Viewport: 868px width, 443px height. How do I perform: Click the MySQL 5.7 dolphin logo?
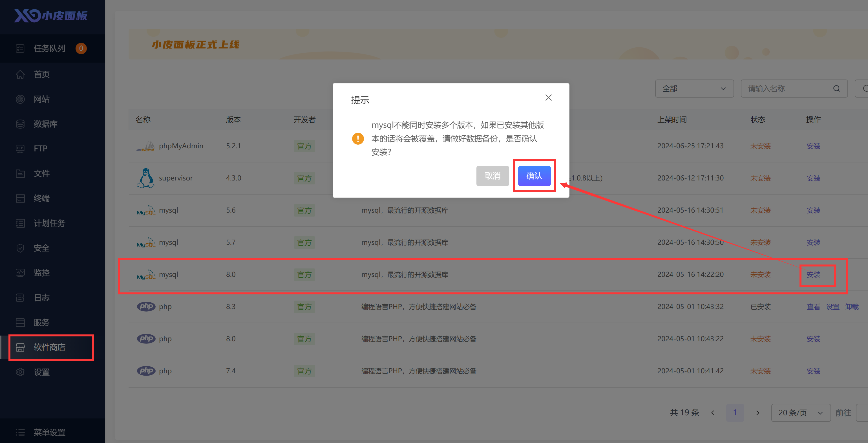(x=146, y=243)
